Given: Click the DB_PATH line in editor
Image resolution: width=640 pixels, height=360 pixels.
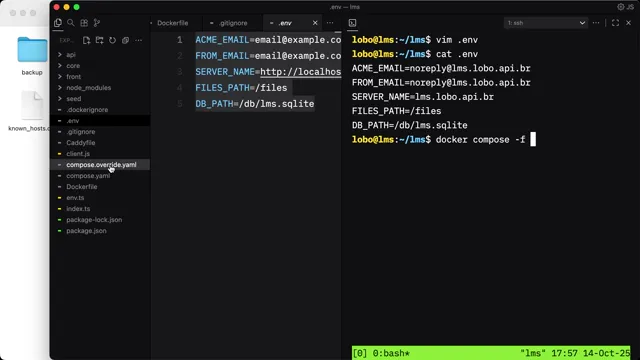Looking at the screenshot, I should click(255, 104).
